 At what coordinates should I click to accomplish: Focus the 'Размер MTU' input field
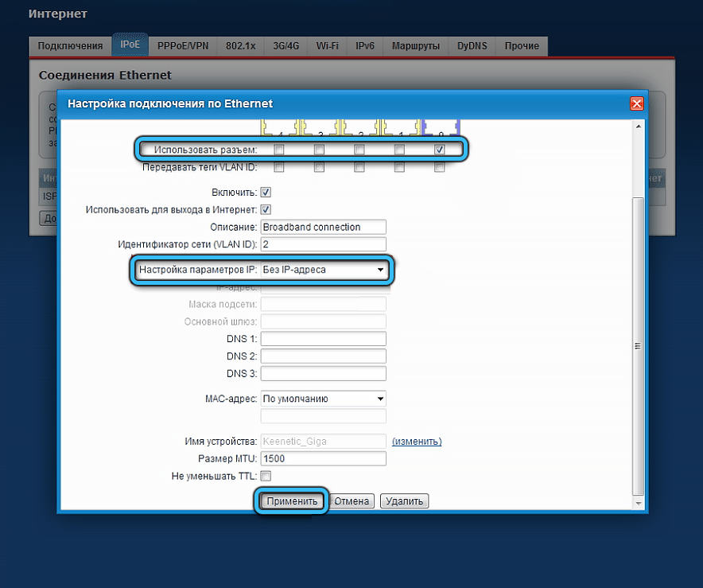tap(323, 458)
